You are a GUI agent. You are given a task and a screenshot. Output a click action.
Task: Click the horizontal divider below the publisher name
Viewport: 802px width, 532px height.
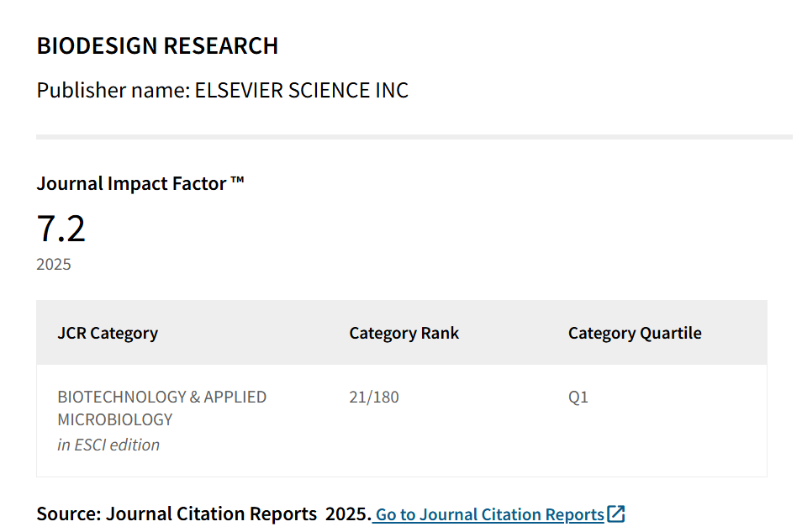(414, 137)
